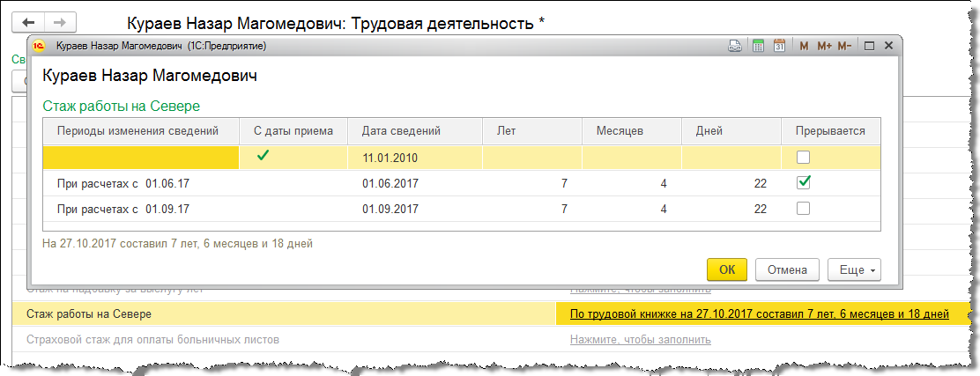Go back with the left arrow button

(29, 22)
